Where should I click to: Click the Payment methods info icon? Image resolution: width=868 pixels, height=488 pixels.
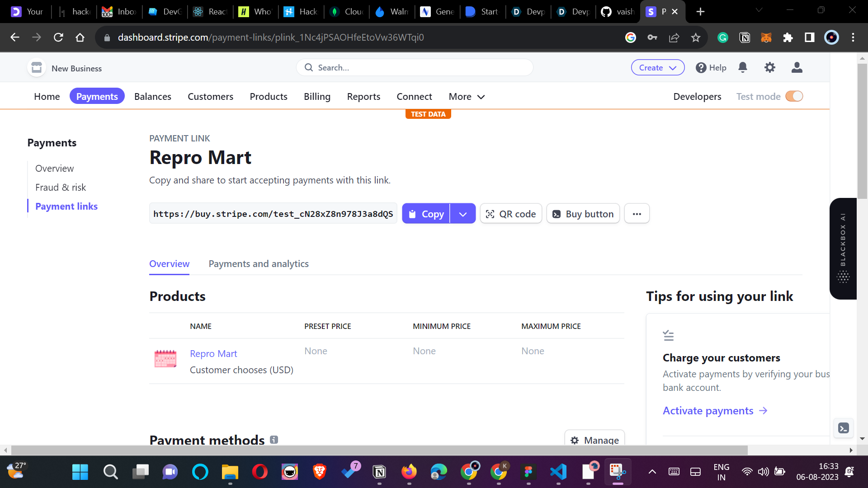click(274, 439)
